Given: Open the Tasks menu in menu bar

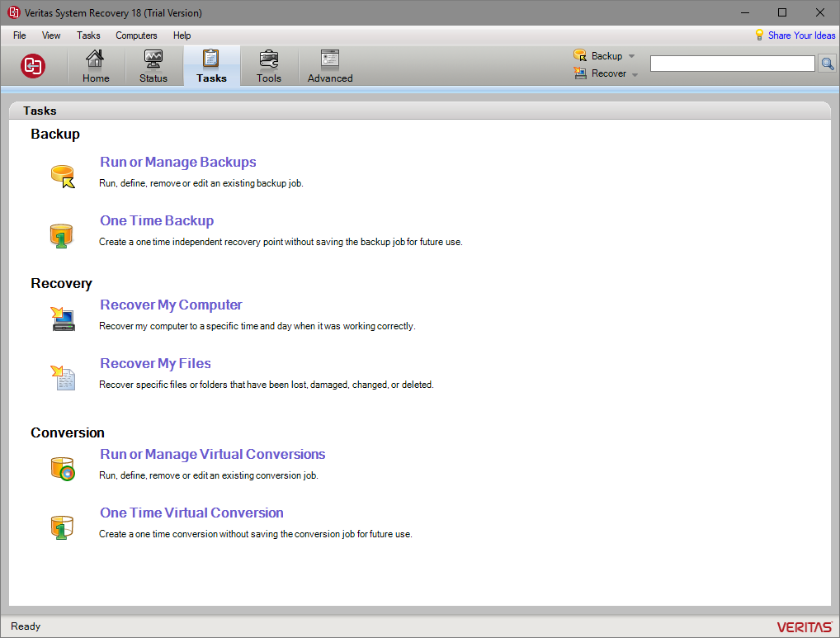Looking at the screenshot, I should [x=88, y=35].
